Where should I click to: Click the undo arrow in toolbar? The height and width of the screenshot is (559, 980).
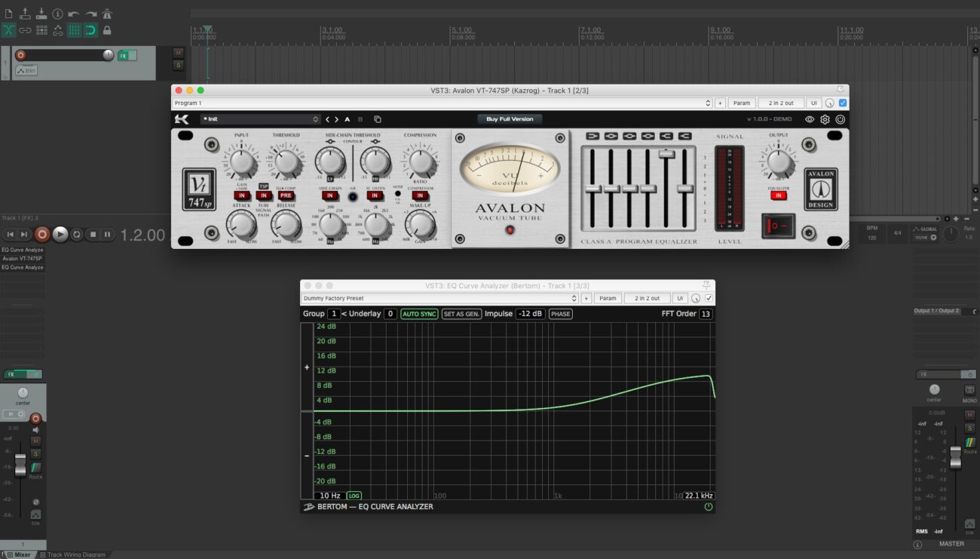[x=74, y=14]
